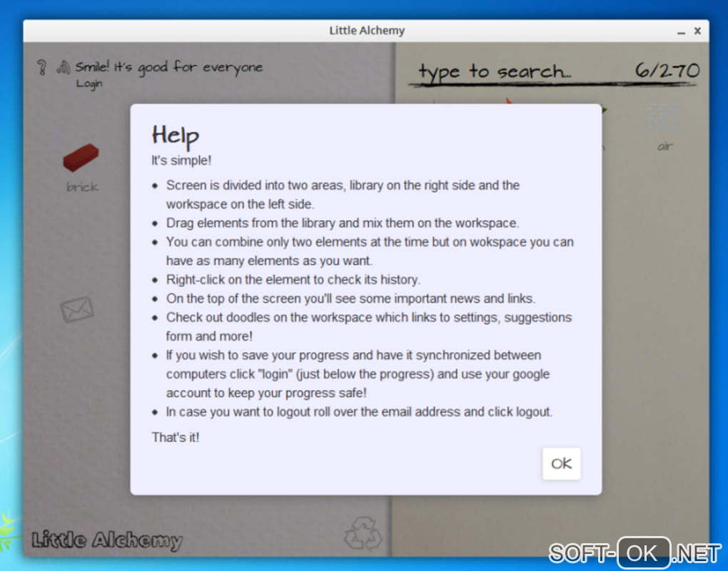Open the envelope suggestions doodle
728x571 pixels.
coord(77,309)
